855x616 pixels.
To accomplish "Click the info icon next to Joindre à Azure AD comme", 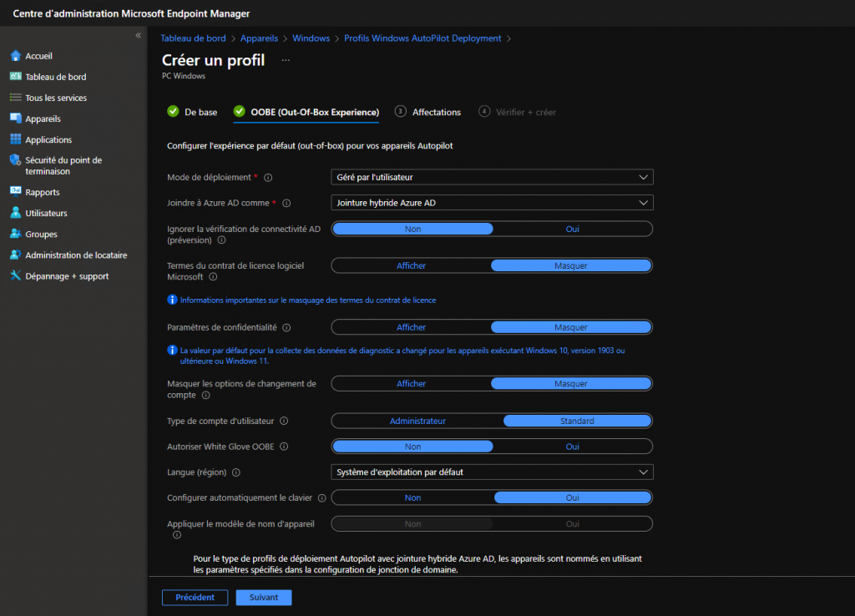I will tap(286, 204).
